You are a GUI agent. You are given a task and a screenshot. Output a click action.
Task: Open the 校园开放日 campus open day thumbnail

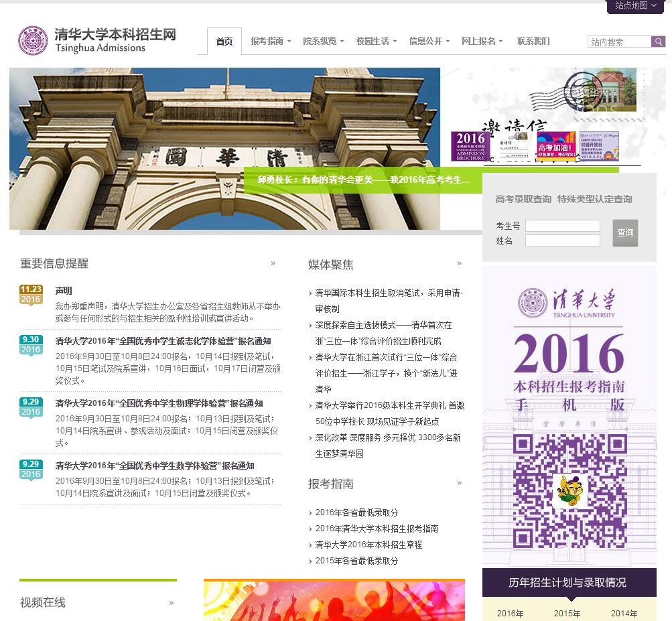pyautogui.click(x=599, y=146)
